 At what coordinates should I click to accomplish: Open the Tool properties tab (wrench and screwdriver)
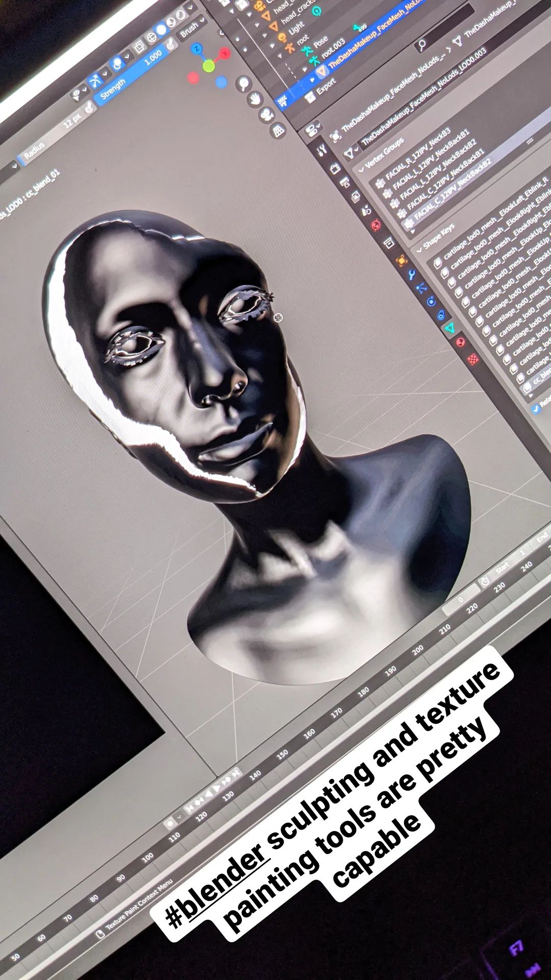point(322,150)
